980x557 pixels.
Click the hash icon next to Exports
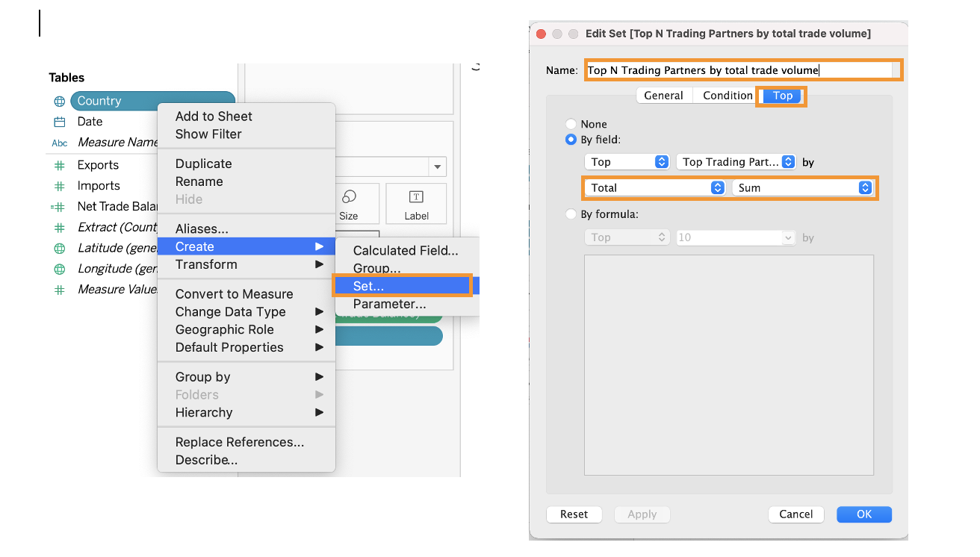(59, 165)
